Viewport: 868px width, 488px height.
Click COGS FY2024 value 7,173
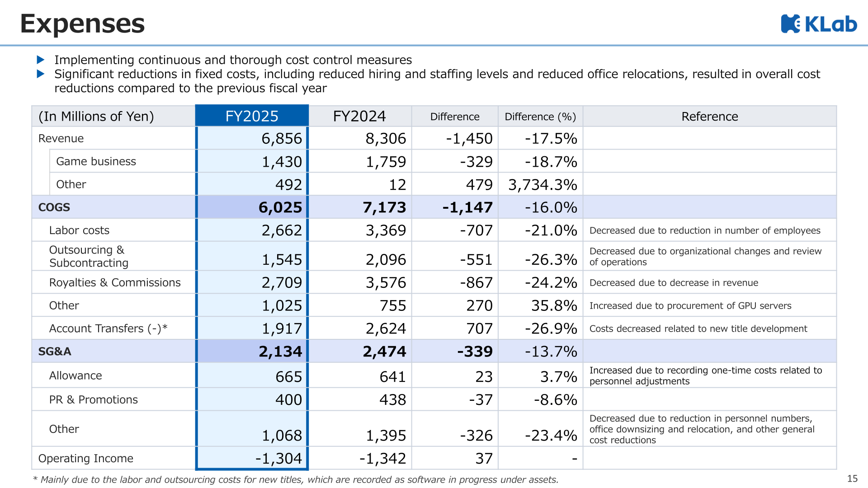point(384,207)
